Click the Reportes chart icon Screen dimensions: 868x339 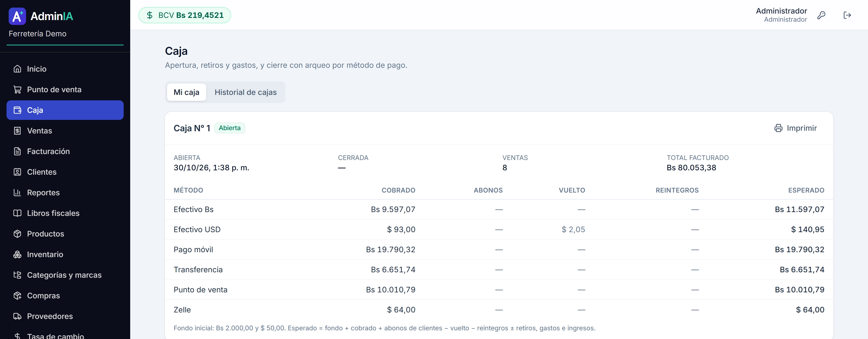click(x=17, y=192)
